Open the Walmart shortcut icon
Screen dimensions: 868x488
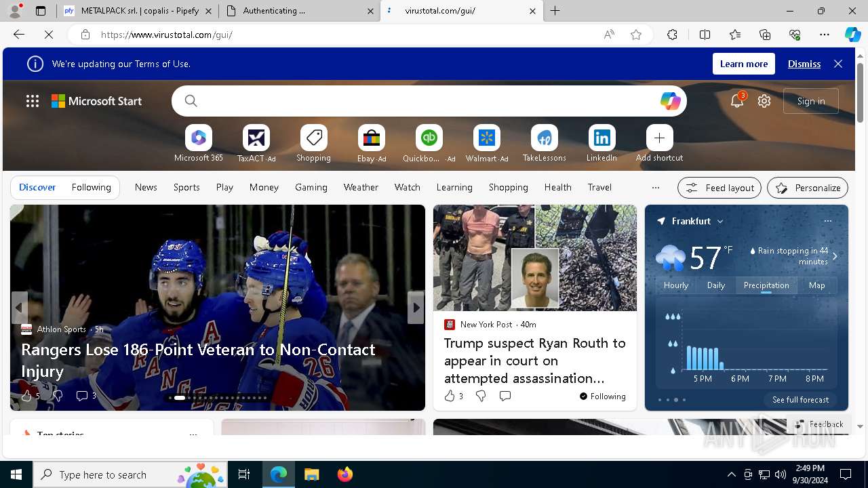click(486, 138)
